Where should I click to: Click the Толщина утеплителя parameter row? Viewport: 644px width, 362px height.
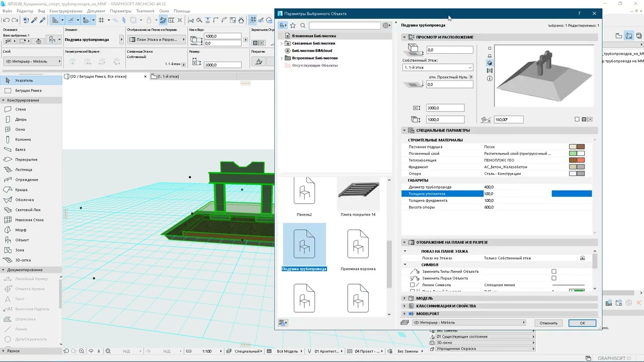[497, 194]
